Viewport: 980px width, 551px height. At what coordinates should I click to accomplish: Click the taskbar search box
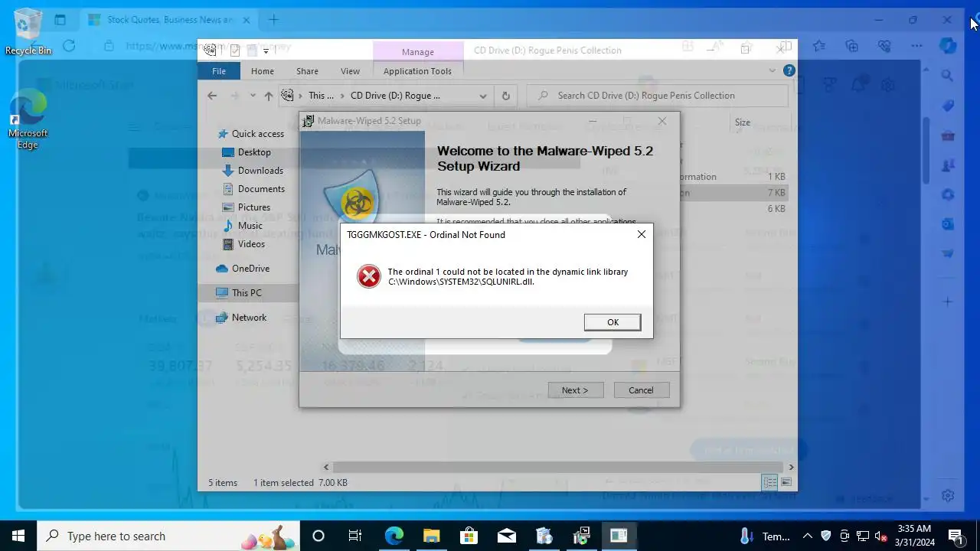click(x=168, y=536)
